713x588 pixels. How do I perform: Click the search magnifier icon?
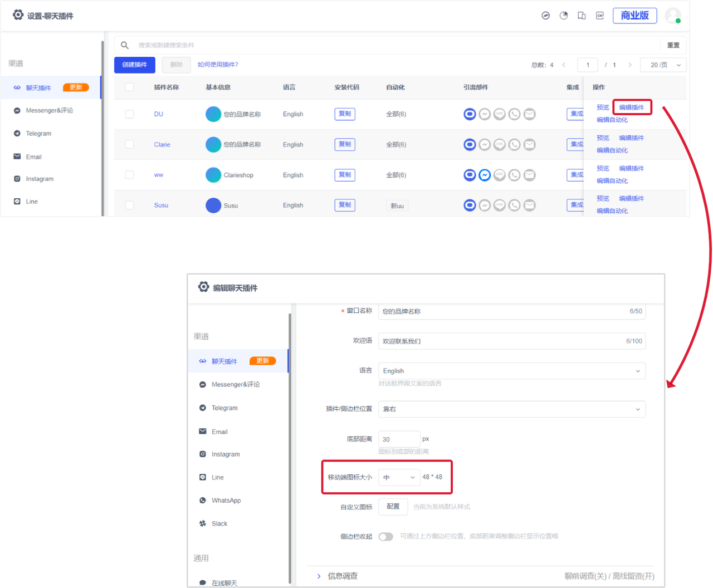point(125,45)
